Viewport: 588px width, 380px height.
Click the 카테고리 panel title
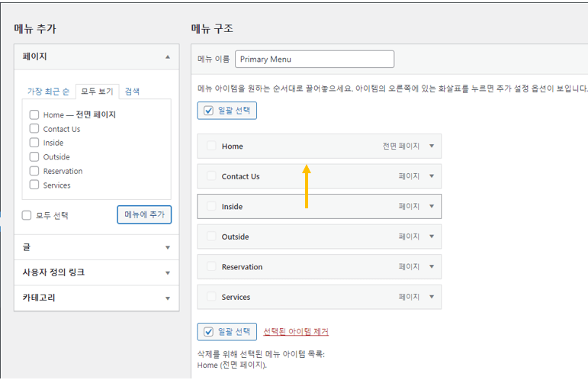click(39, 298)
